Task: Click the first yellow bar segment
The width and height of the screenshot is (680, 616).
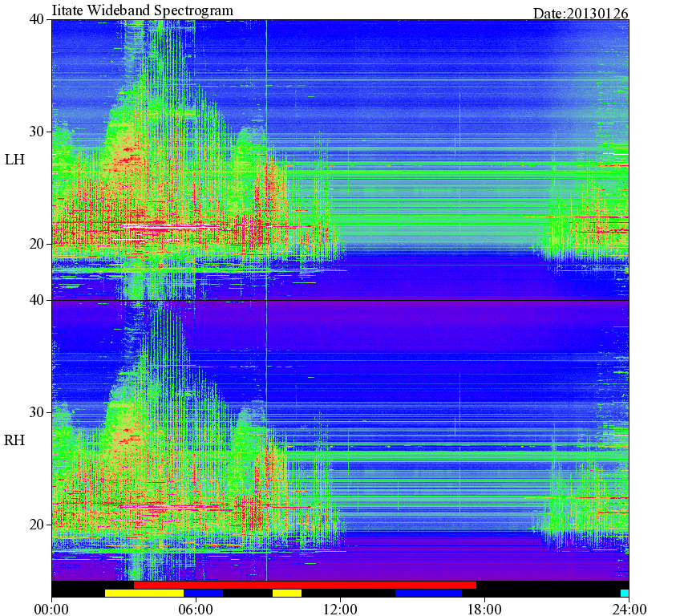Action: tap(144, 593)
